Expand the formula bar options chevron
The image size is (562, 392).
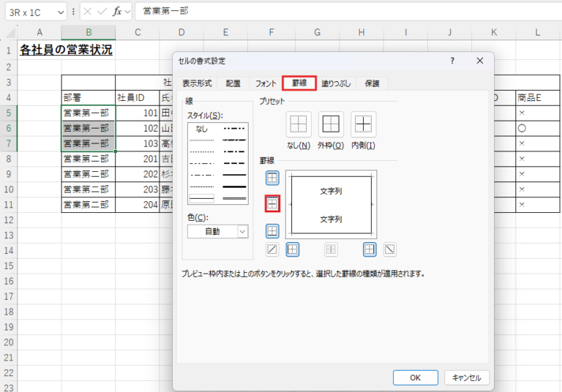pos(128,12)
